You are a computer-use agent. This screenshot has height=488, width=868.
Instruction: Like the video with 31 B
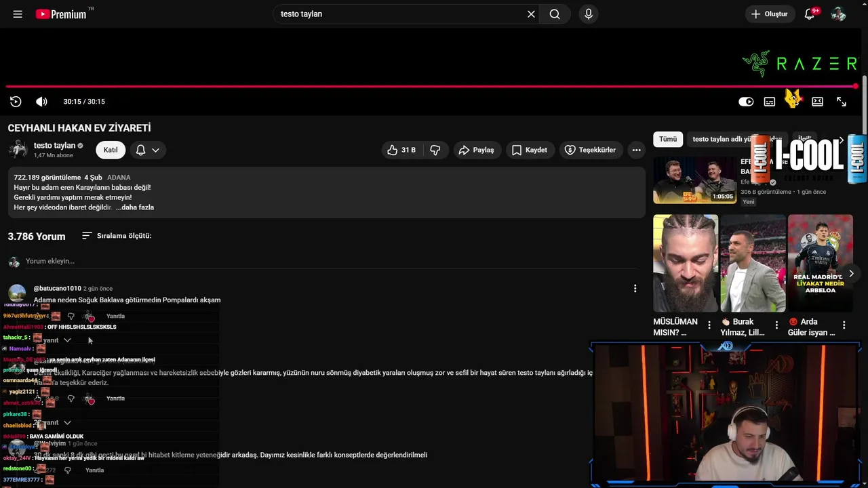tap(401, 150)
